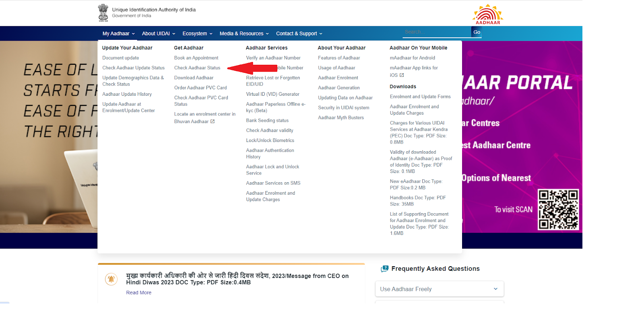Select Aadhaar Lock and Unlock Service
644x321 pixels.
click(272, 170)
